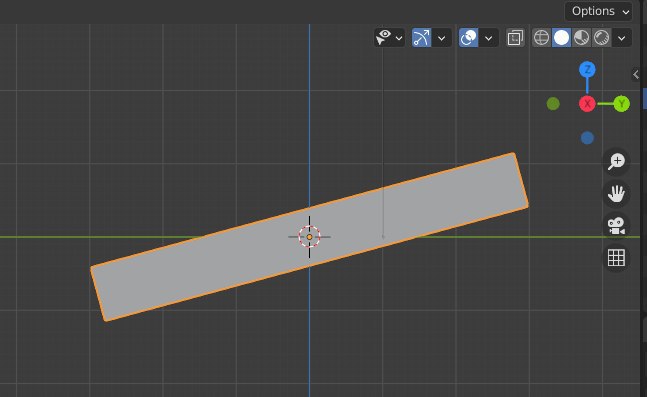Screen dimensions: 647x397
Task: Toggle orthographic/perspective grid button
Action: [616, 258]
